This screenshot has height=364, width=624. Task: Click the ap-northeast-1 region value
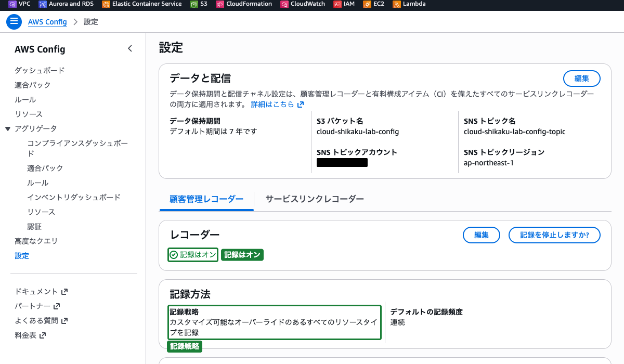[489, 163]
